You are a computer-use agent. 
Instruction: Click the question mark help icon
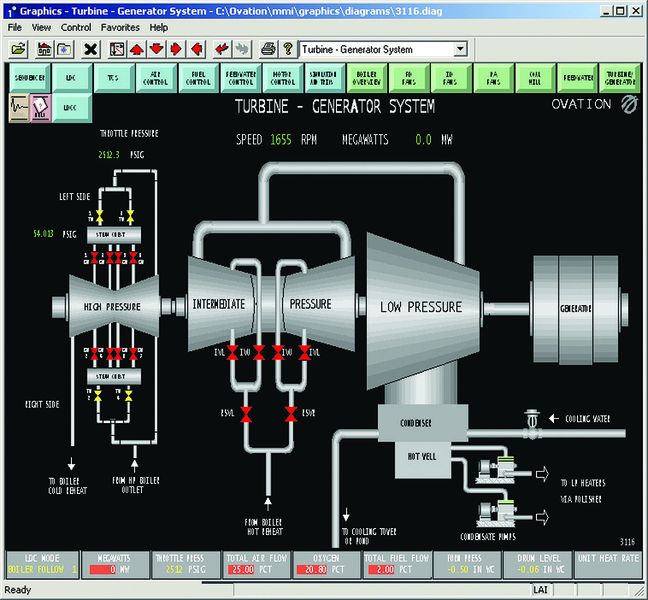pyautogui.click(x=288, y=49)
